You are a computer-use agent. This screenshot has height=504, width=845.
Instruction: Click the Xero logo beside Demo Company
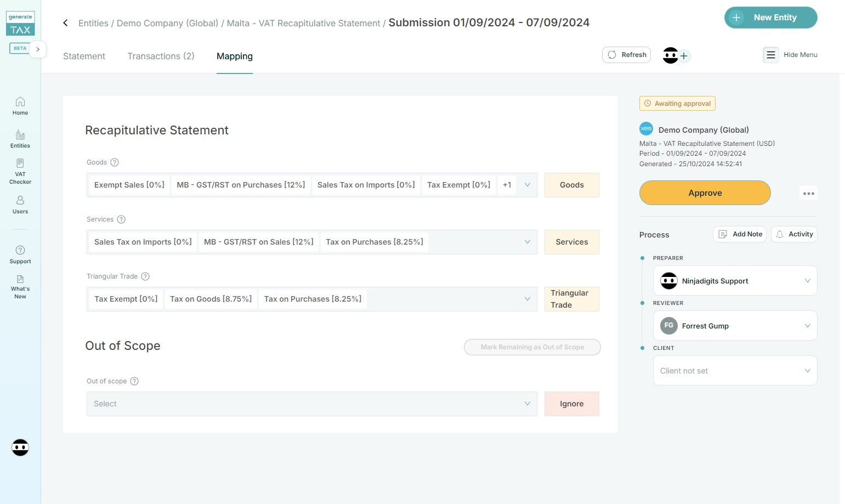[x=646, y=129]
